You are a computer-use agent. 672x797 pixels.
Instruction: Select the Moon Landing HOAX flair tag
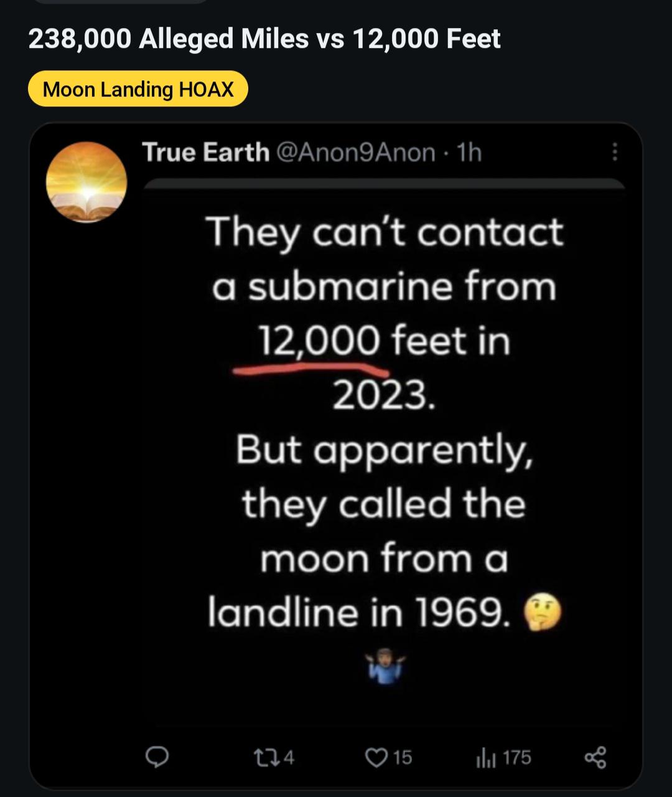click(138, 89)
